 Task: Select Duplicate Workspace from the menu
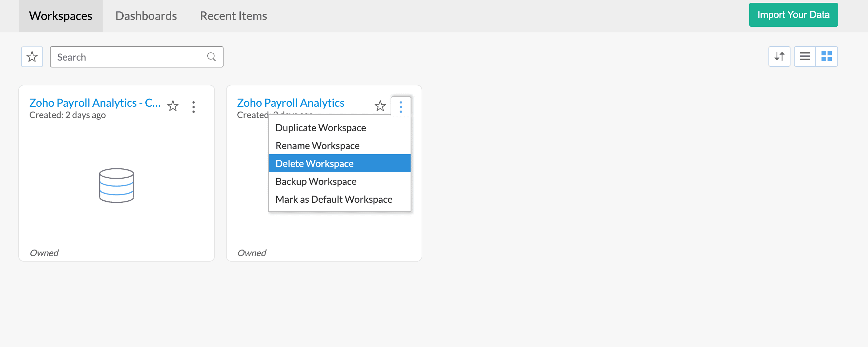point(320,127)
